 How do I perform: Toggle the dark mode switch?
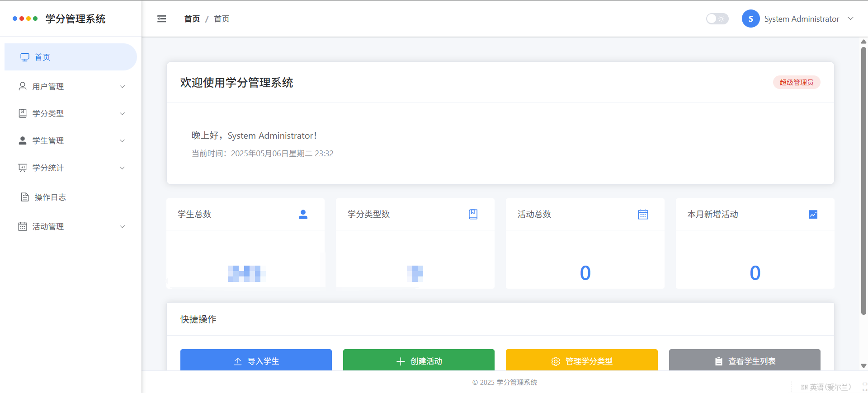[x=717, y=19]
